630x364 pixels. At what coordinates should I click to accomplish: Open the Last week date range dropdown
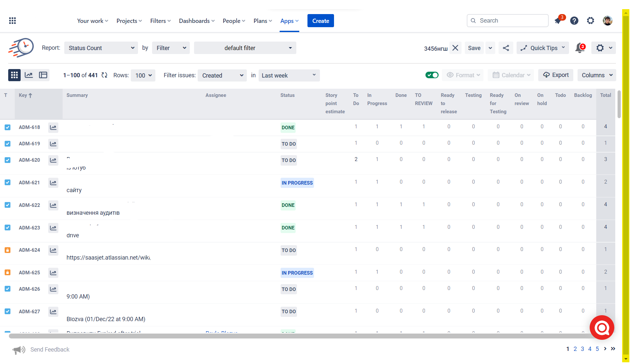point(289,75)
